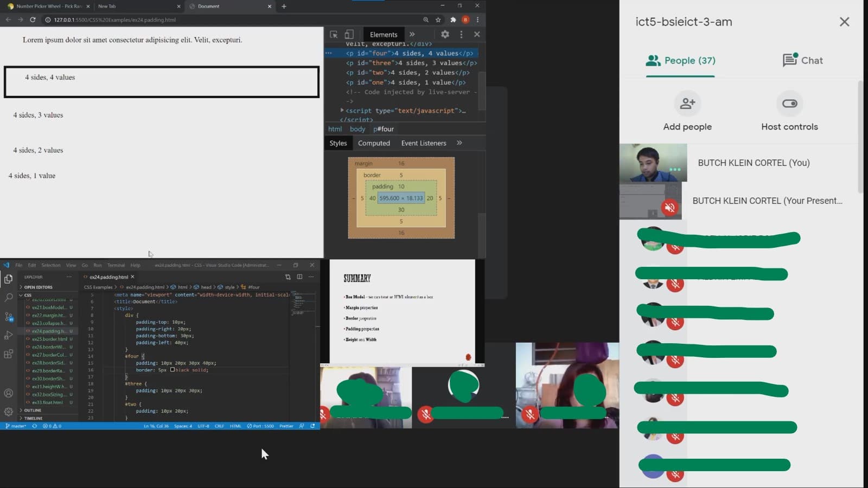This screenshot has height=488, width=868.
Task: Open the Selection menu in VS Code
Action: point(51,265)
